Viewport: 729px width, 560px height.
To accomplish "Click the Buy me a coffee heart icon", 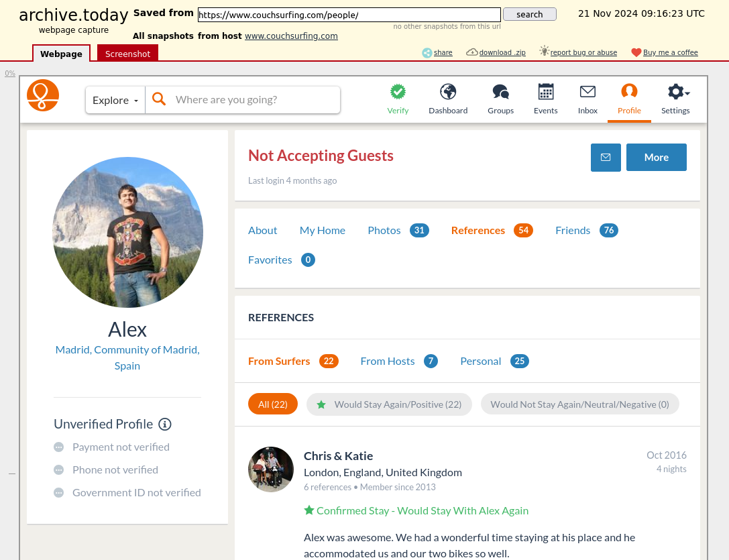I will (x=636, y=52).
